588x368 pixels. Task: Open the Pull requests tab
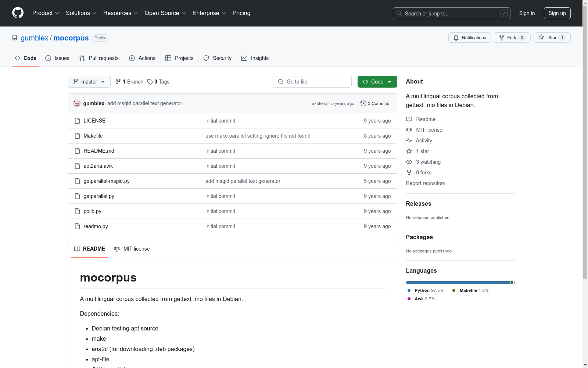pyautogui.click(x=99, y=58)
